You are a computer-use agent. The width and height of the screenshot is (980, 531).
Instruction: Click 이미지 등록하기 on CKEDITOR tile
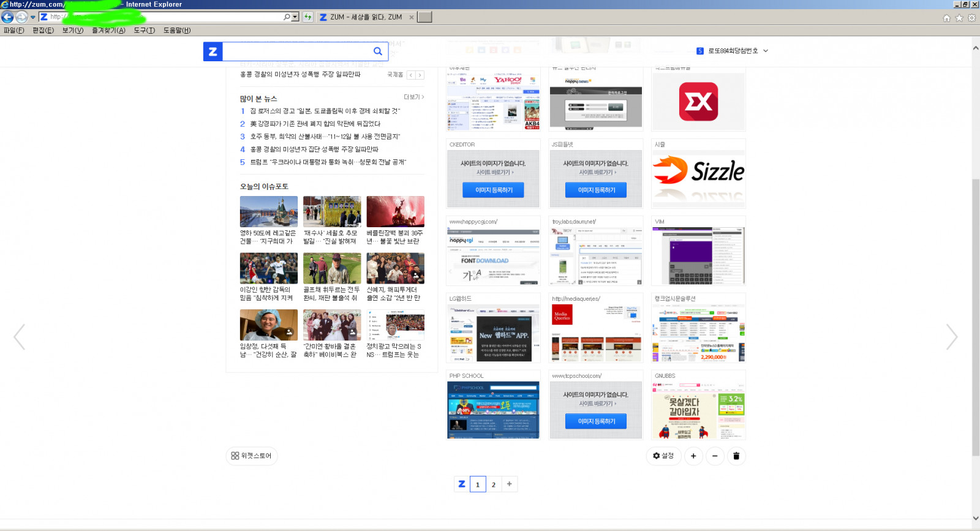click(494, 190)
